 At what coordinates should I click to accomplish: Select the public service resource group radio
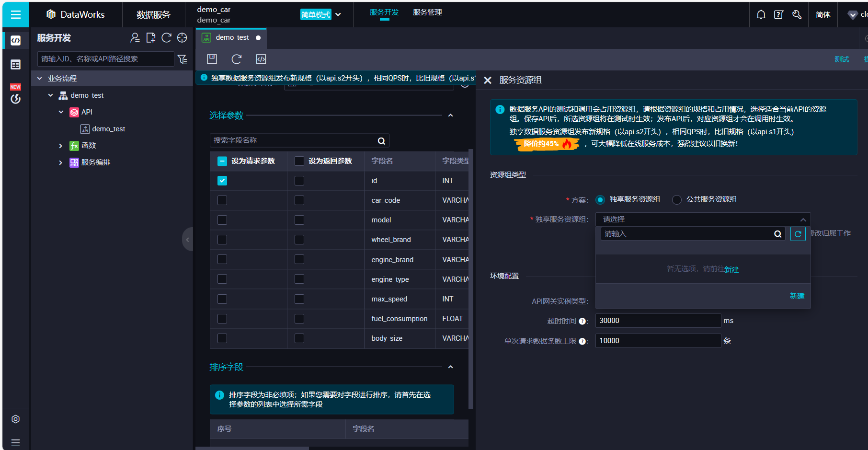pos(677,200)
